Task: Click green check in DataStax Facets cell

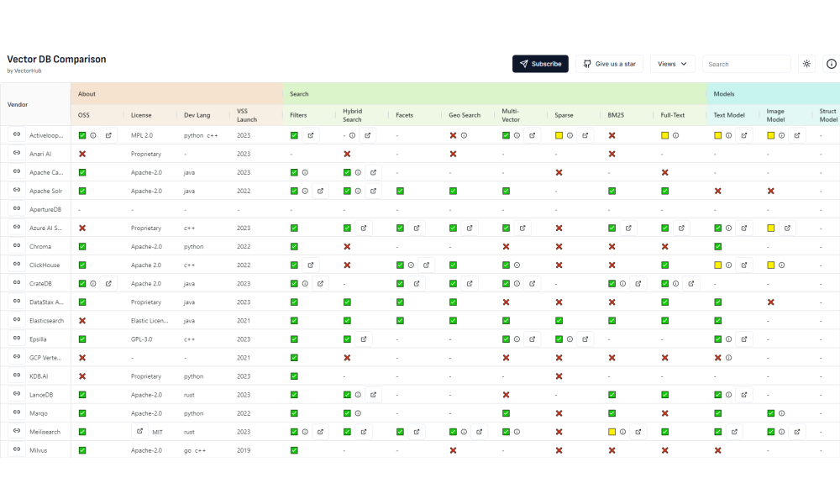Action: click(x=400, y=302)
